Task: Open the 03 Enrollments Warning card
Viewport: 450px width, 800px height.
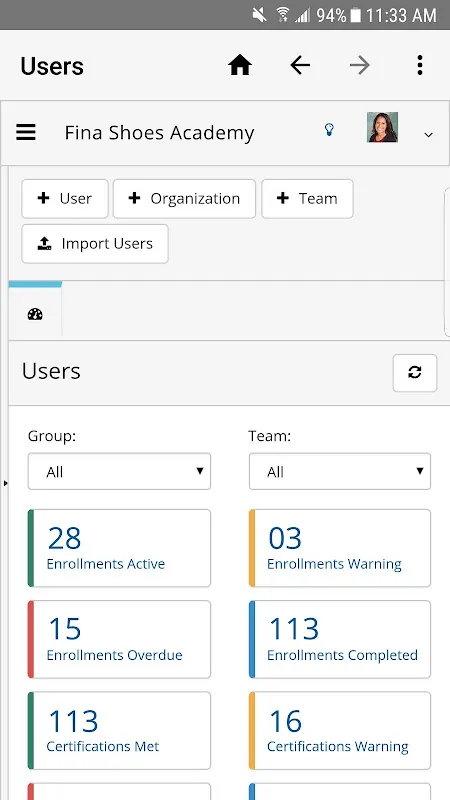Action: (x=340, y=548)
